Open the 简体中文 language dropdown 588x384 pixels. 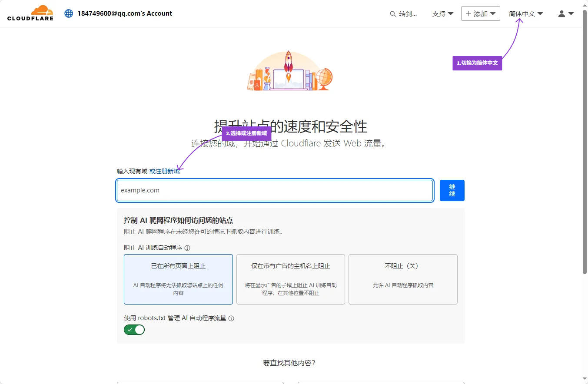click(526, 13)
